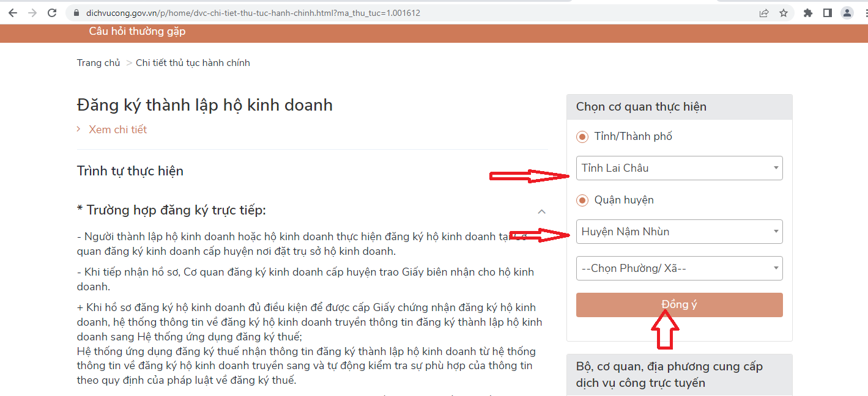
Task: Collapse the Trường hợp đăng ký trực tiếp section
Action: click(542, 211)
